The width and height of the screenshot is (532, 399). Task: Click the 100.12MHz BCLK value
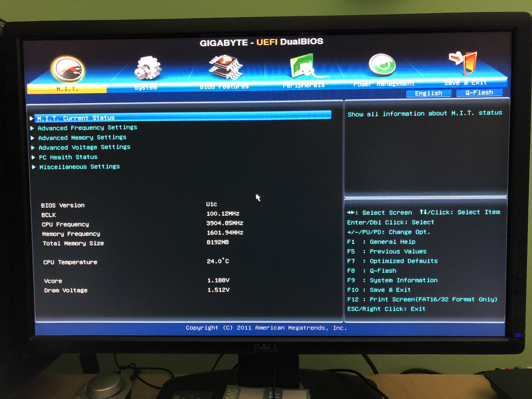[x=223, y=214]
